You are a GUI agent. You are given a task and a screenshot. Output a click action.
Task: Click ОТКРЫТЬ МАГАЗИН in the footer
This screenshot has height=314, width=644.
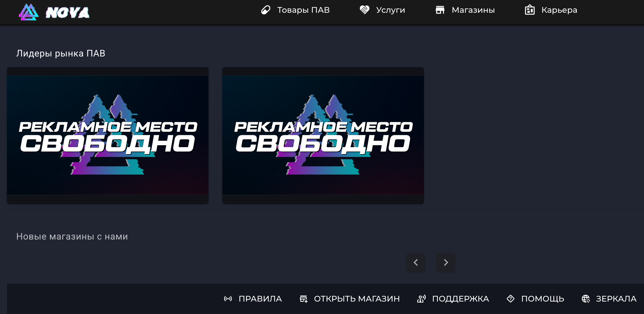click(x=357, y=299)
